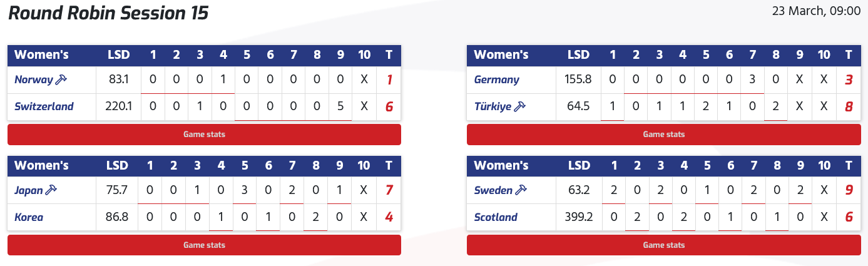This screenshot has width=868, height=266.
Task: Click the Round Robin Session 15 heading
Action: tap(108, 13)
